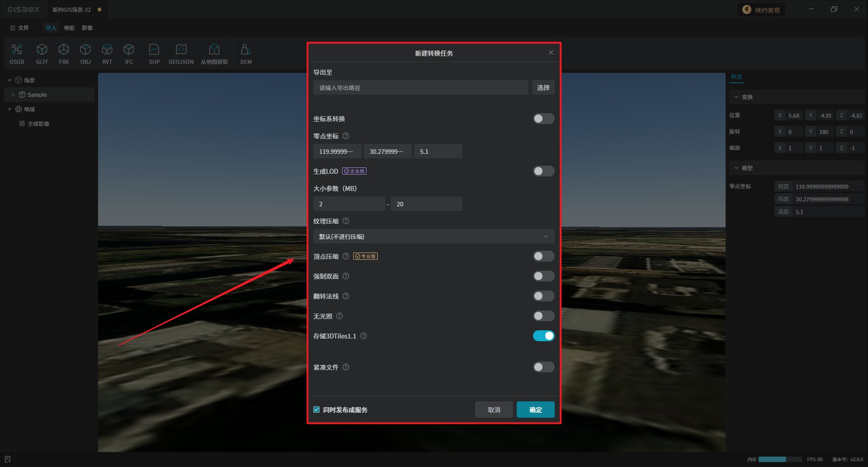Viewport: 868px width, 467px height.
Task: Click the memory usage bar
Action: pyautogui.click(x=779, y=459)
